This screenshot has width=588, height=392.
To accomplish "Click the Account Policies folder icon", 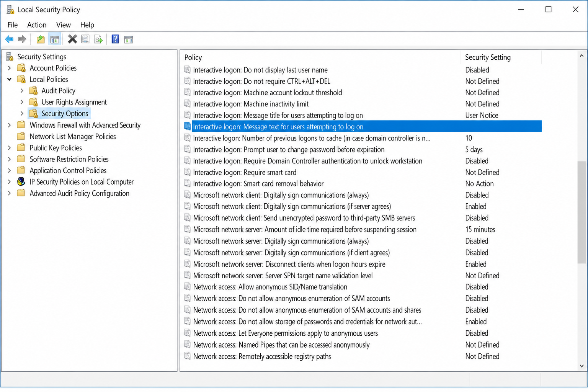I will [21, 68].
